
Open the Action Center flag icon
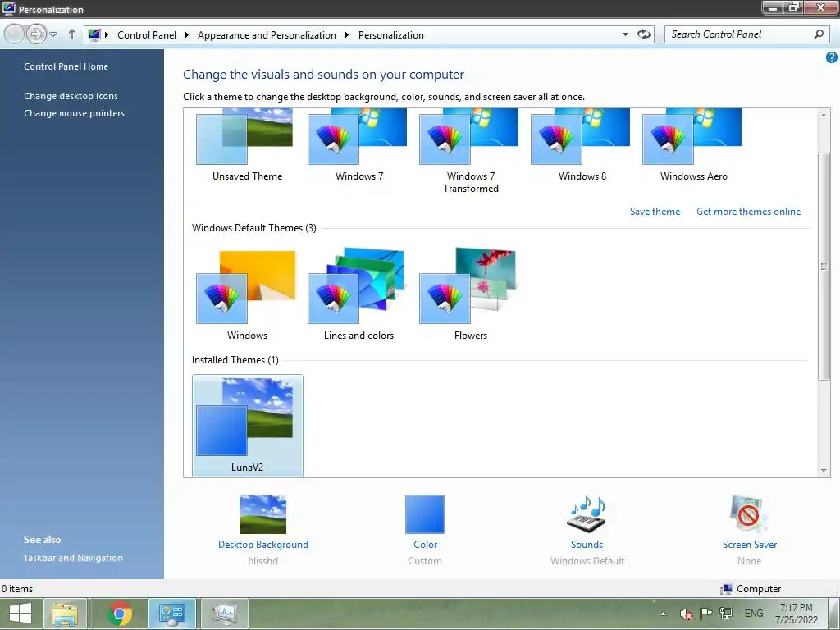[x=706, y=614]
